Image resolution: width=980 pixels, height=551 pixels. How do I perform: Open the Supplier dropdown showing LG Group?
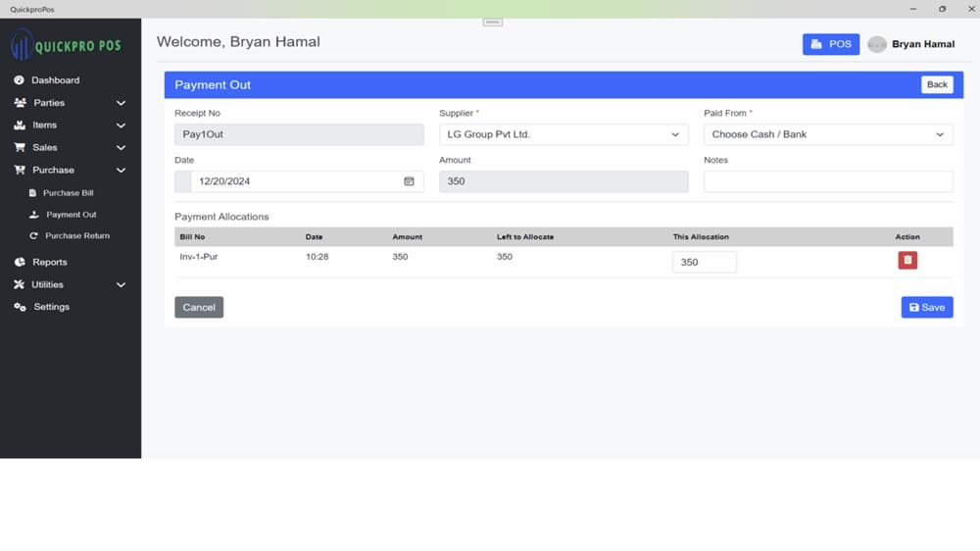563,134
